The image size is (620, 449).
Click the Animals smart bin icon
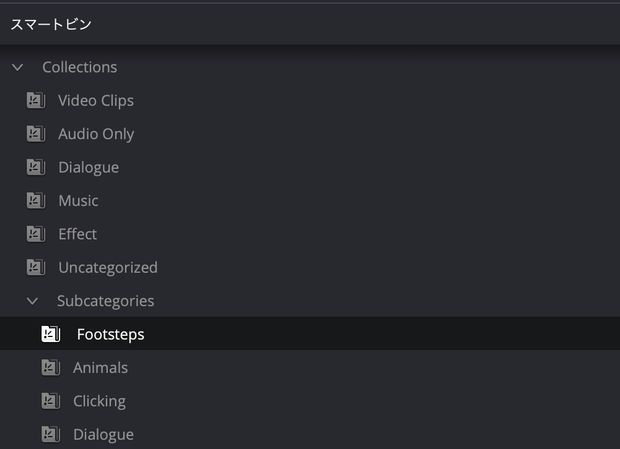click(51, 368)
